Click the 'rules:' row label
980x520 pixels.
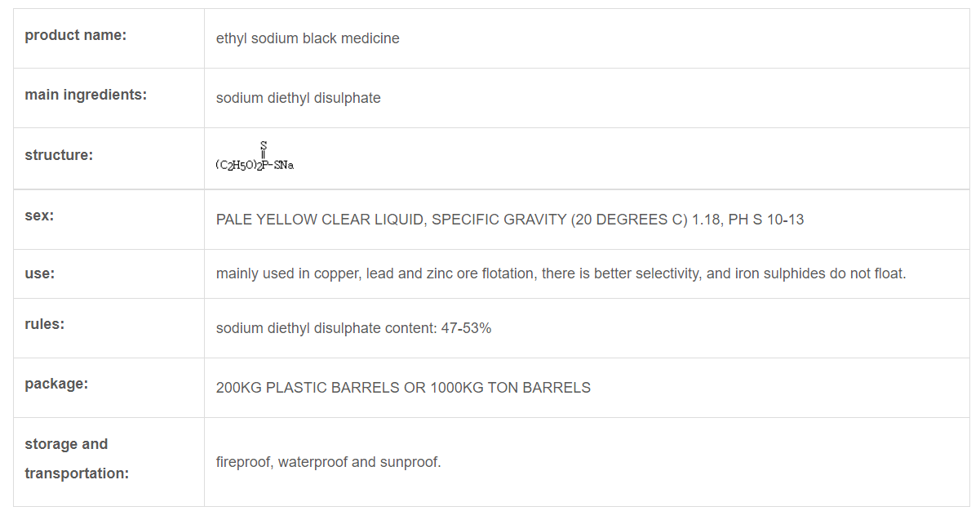[x=45, y=324]
